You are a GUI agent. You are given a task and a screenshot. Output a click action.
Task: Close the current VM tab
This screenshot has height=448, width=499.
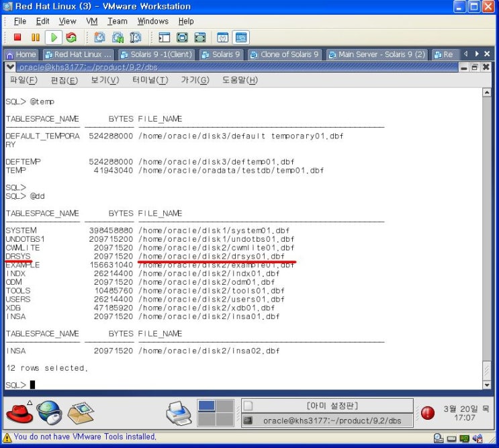coord(487,54)
